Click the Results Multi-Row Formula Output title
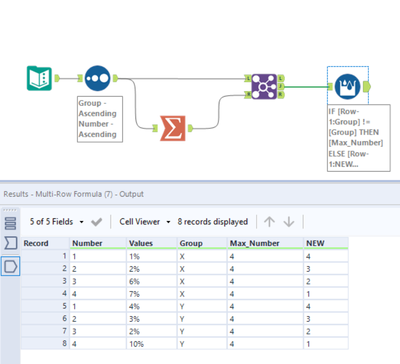This screenshot has height=364, width=400. pyautogui.click(x=74, y=194)
